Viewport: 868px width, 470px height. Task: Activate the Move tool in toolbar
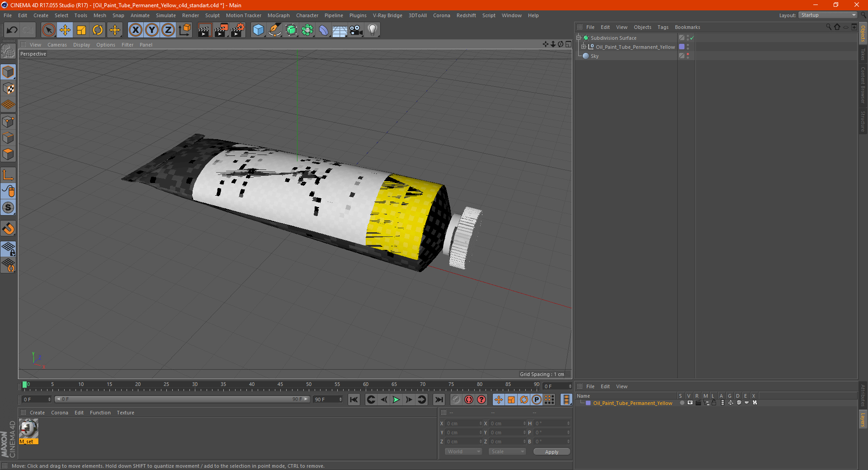65,30
